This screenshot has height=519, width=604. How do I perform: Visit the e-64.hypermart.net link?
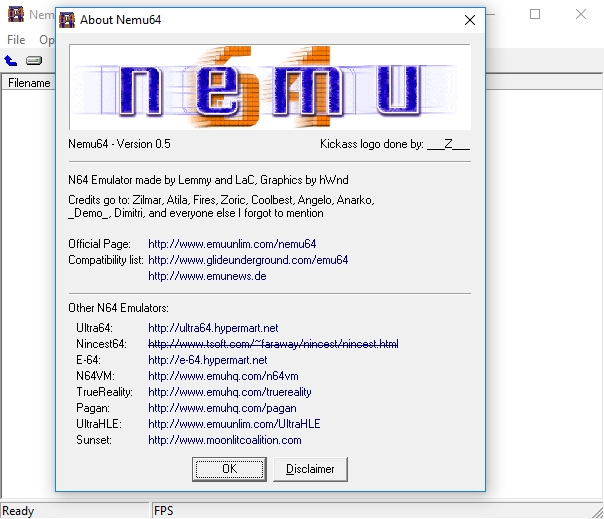[x=208, y=360]
